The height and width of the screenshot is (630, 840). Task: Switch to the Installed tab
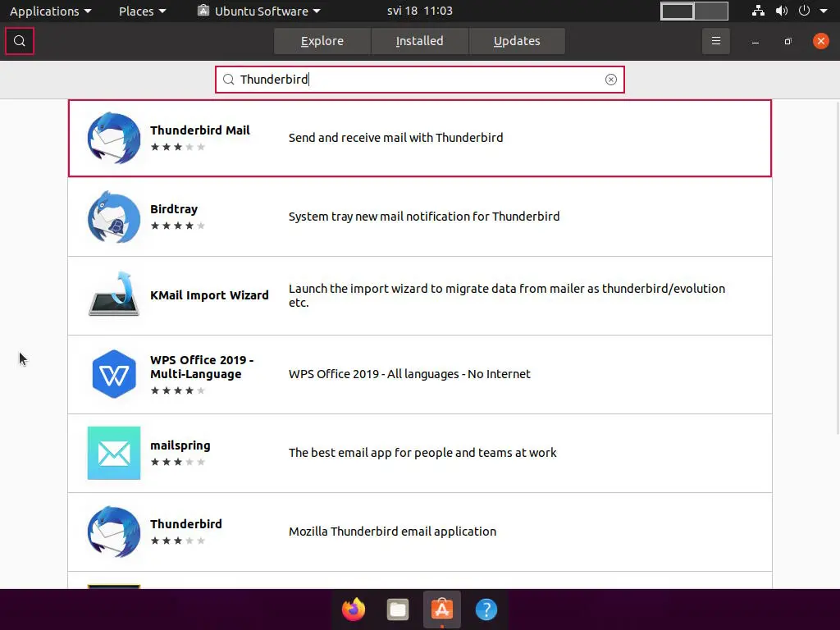(x=419, y=41)
